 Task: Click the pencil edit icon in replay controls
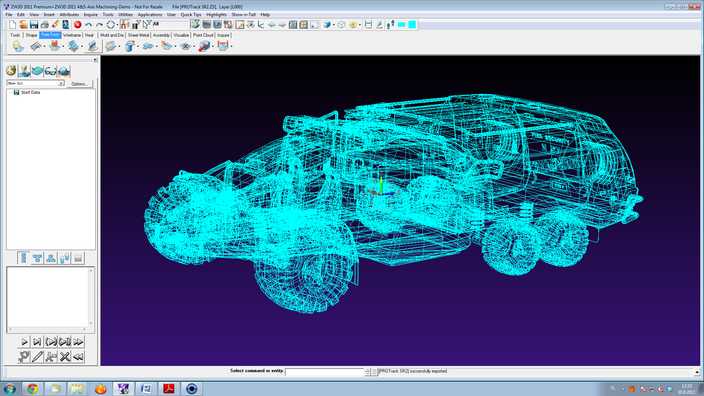click(x=37, y=357)
